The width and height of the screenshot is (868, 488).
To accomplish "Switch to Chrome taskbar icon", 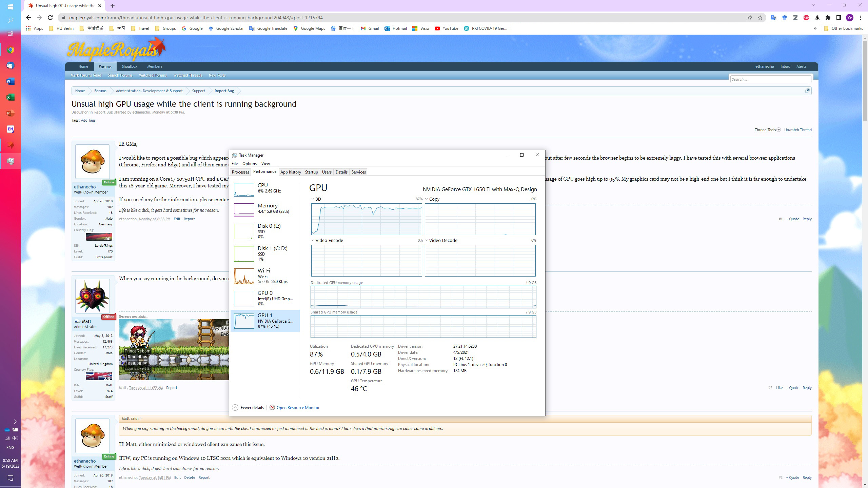I will 10,50.
